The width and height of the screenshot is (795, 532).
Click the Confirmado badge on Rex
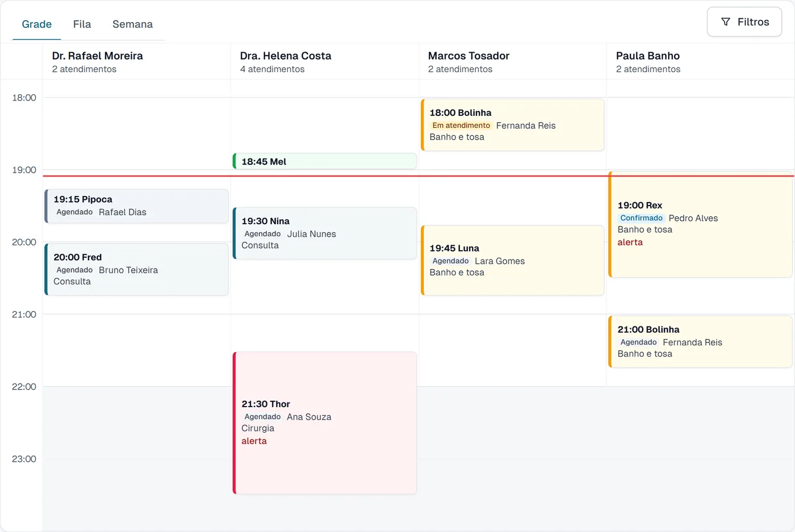coord(641,218)
